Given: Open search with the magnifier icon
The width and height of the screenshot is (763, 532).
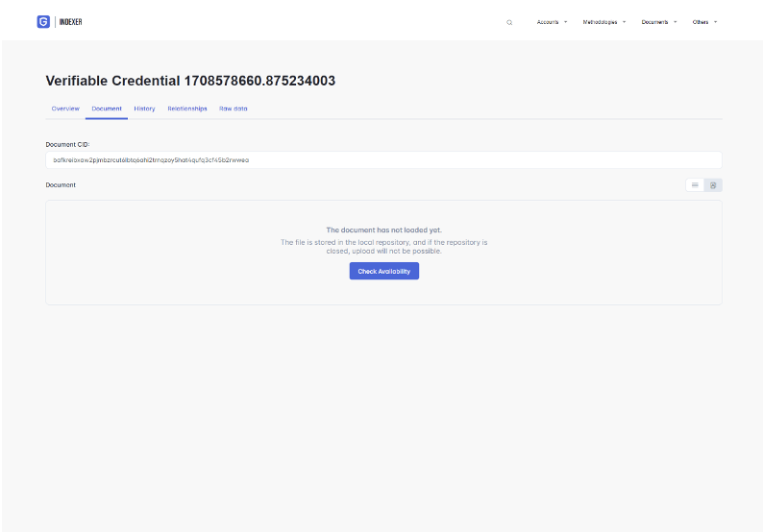Looking at the screenshot, I should [509, 22].
